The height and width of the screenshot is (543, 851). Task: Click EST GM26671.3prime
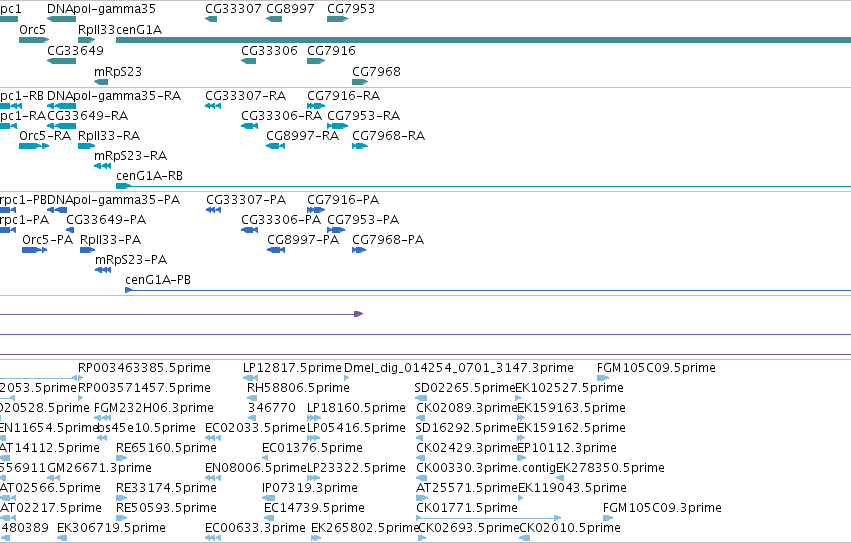point(99,468)
